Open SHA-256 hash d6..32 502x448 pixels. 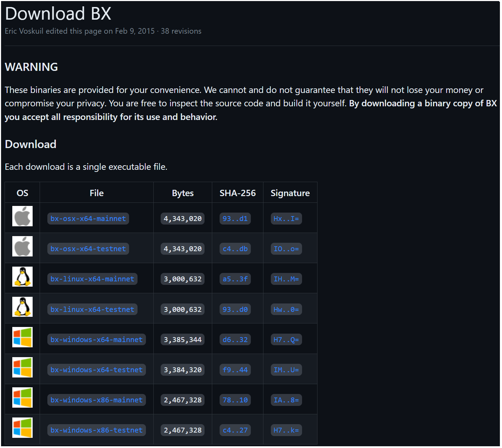click(235, 340)
